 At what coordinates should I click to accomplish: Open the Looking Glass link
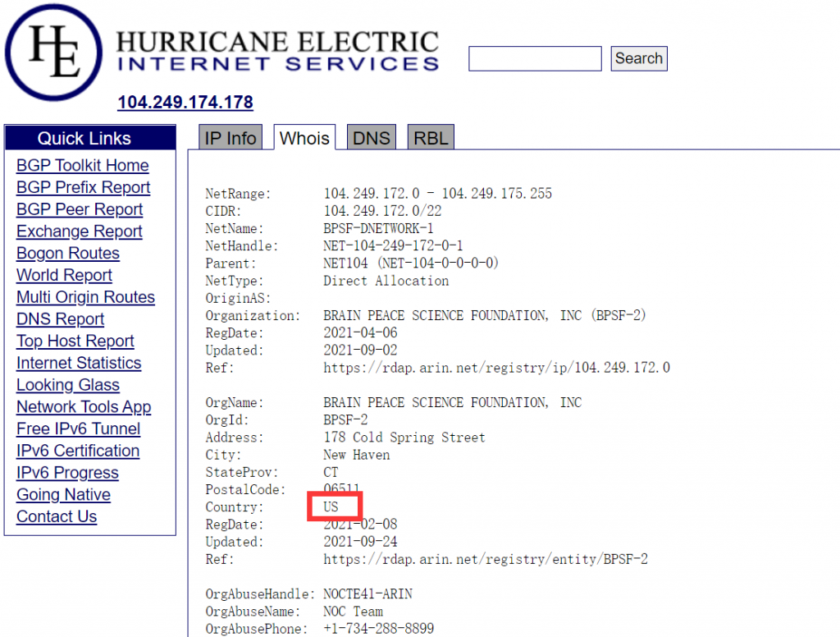tap(68, 385)
